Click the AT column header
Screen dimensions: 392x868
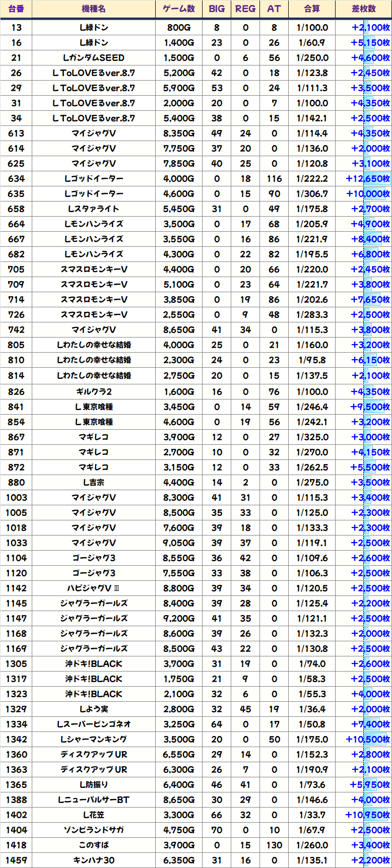(274, 9)
